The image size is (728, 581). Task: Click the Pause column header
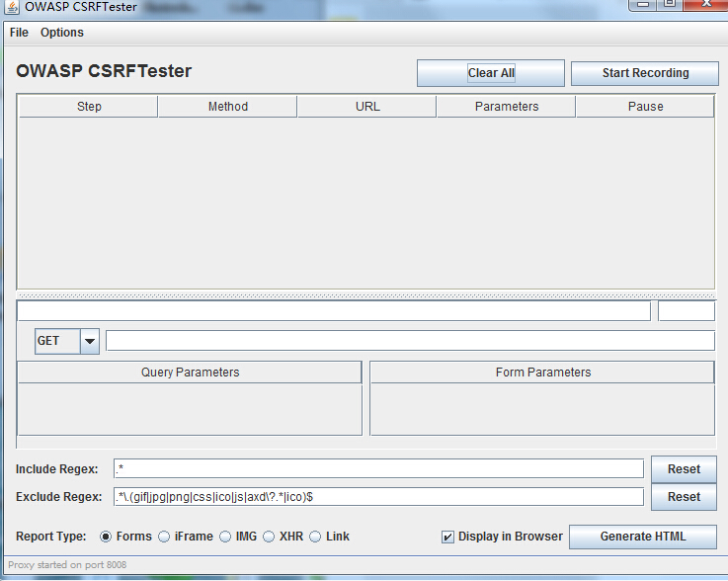645,107
